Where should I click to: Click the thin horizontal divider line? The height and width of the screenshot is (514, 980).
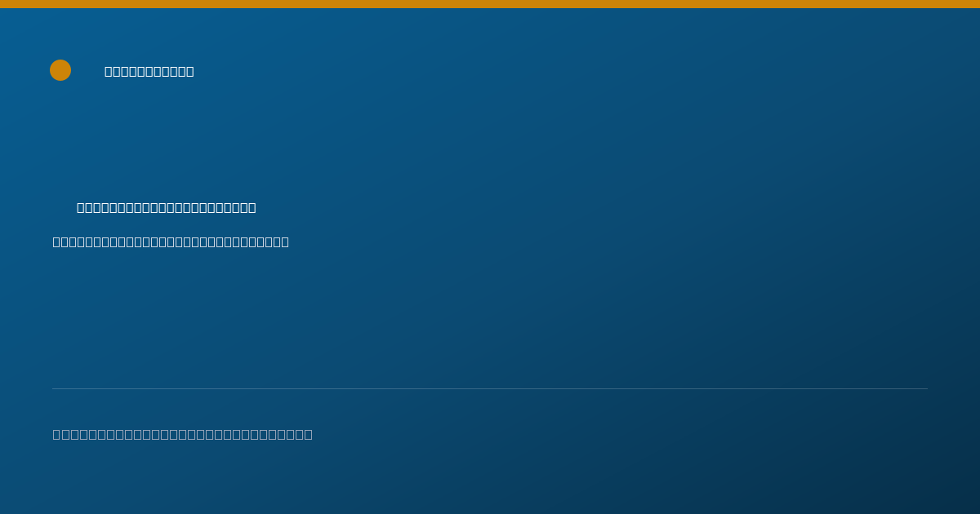(490, 388)
